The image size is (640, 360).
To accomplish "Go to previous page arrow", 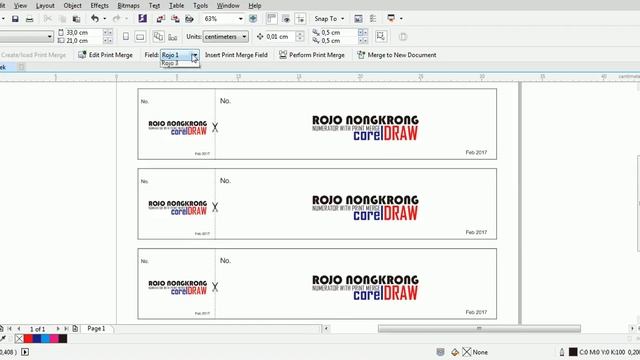I will 18,329.
